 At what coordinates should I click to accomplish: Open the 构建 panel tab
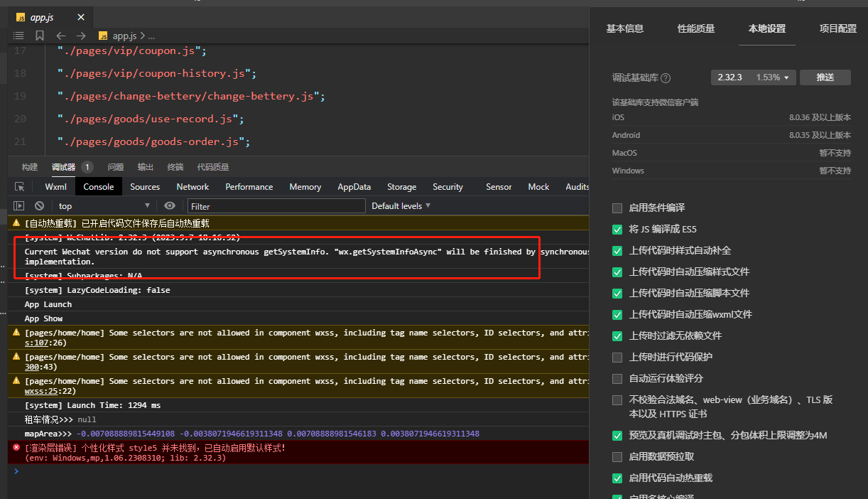click(x=30, y=167)
